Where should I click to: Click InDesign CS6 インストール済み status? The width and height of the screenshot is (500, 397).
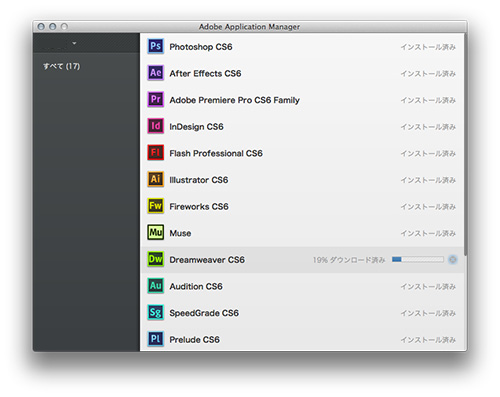pos(428,127)
